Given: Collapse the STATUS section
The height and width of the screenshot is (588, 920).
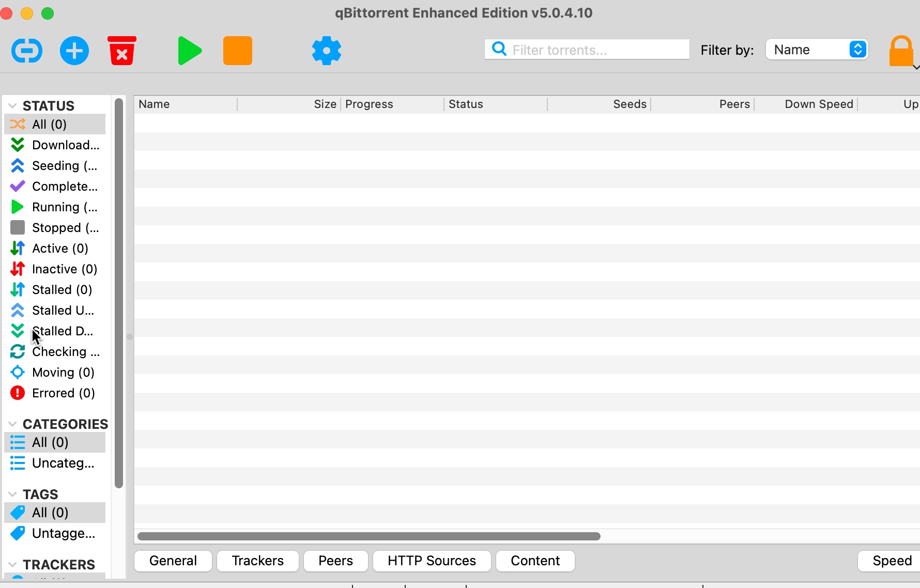Looking at the screenshot, I should [x=13, y=106].
